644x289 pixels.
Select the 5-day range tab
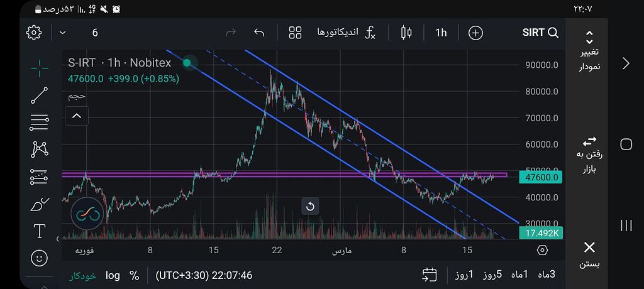coord(492,275)
